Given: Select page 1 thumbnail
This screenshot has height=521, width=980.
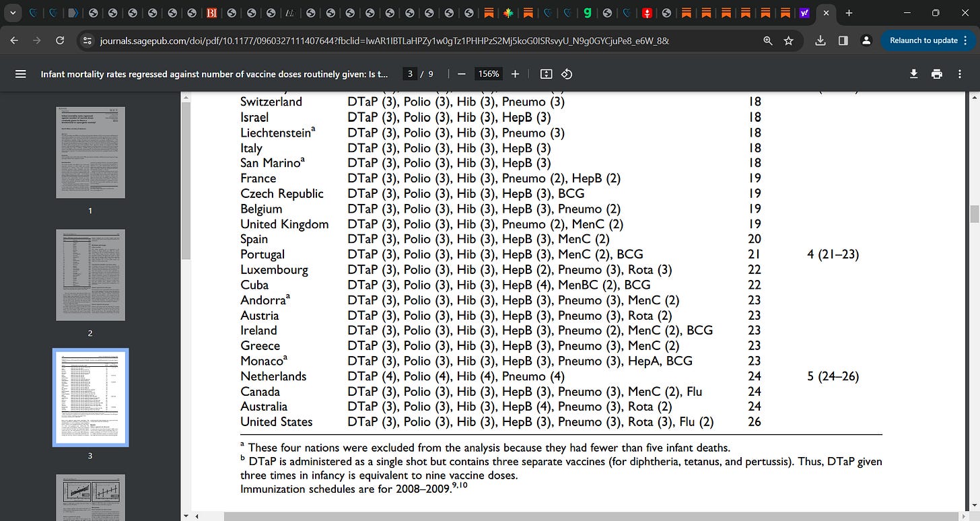Looking at the screenshot, I should coord(90,152).
